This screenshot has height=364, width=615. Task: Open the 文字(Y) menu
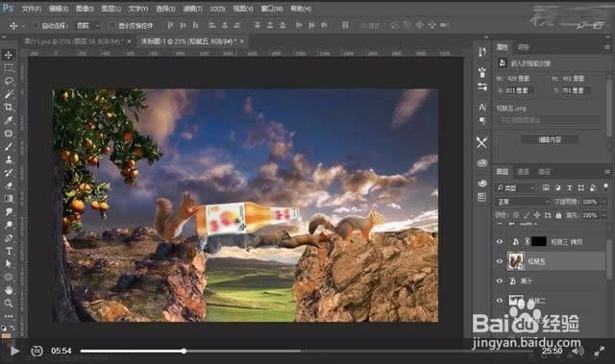click(138, 9)
